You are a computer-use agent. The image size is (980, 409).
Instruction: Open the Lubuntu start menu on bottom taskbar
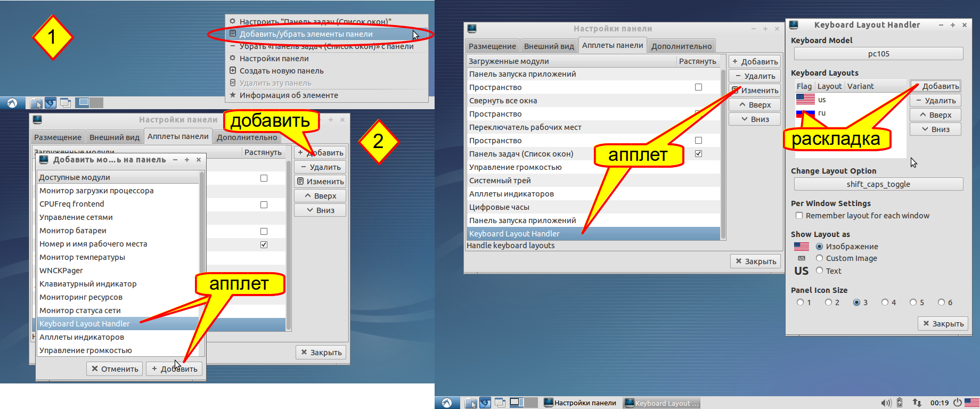click(x=447, y=403)
